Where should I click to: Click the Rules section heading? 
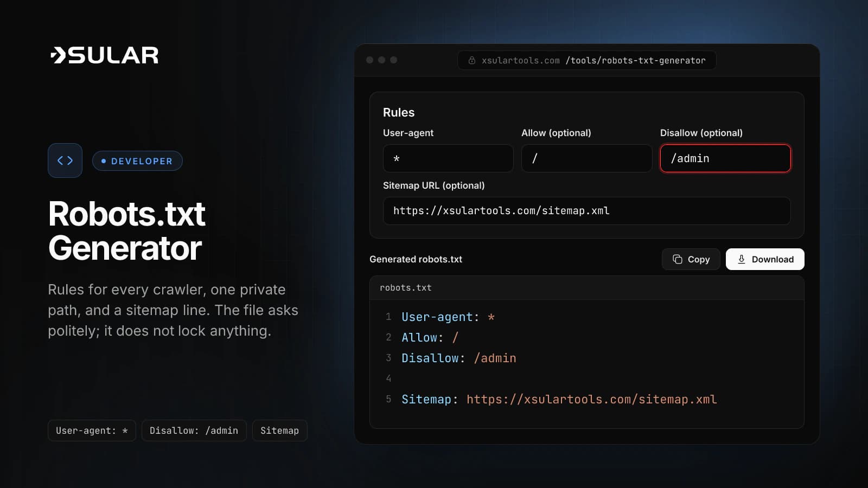click(x=399, y=112)
